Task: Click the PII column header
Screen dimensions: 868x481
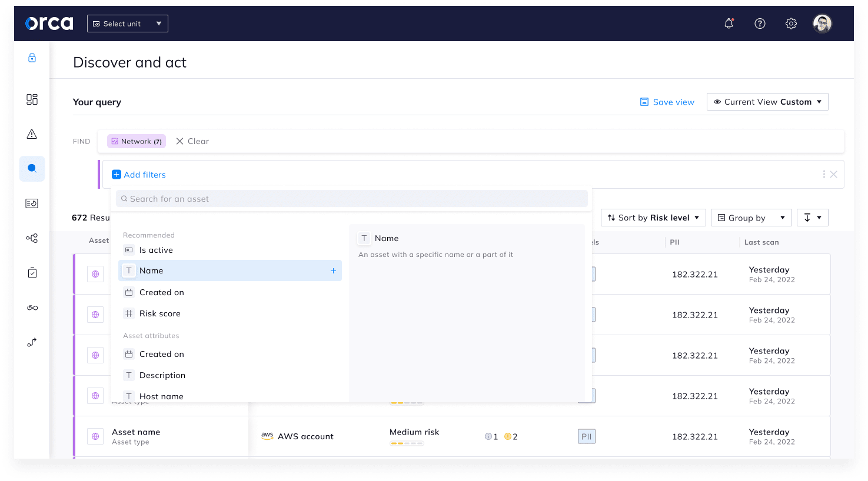Action: coord(674,242)
